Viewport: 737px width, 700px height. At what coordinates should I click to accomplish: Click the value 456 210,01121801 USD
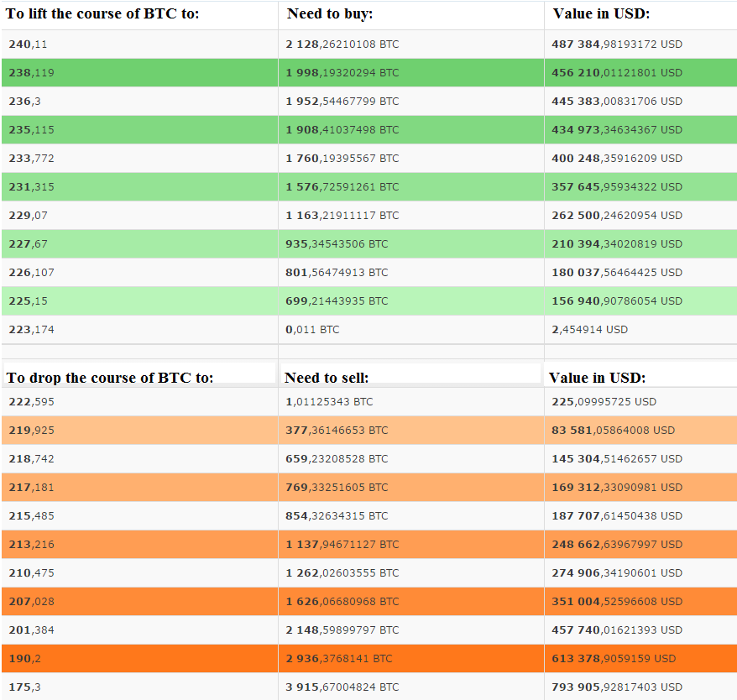(x=617, y=73)
